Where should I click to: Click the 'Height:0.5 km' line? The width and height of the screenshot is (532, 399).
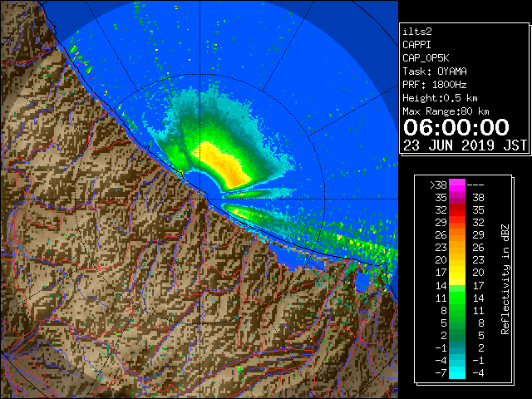pyautogui.click(x=440, y=98)
